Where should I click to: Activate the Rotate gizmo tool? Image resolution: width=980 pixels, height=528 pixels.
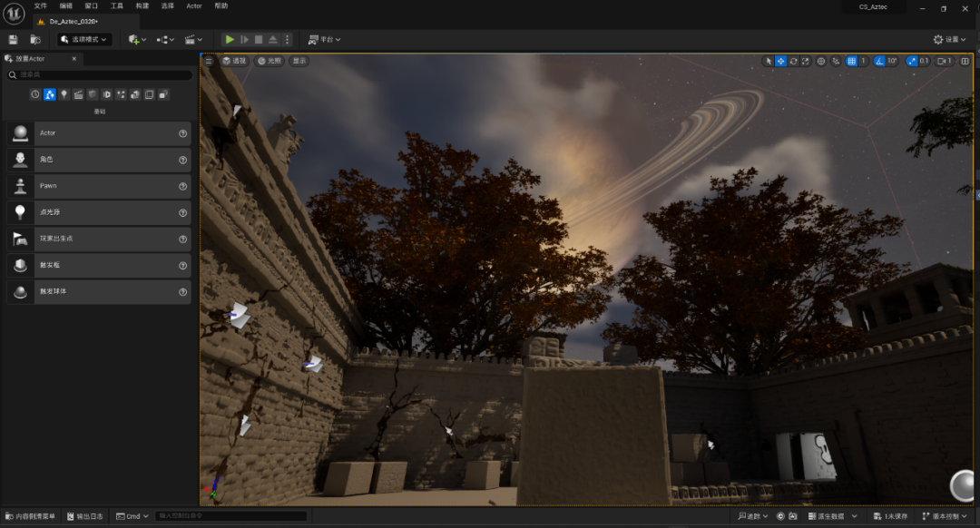(x=793, y=61)
